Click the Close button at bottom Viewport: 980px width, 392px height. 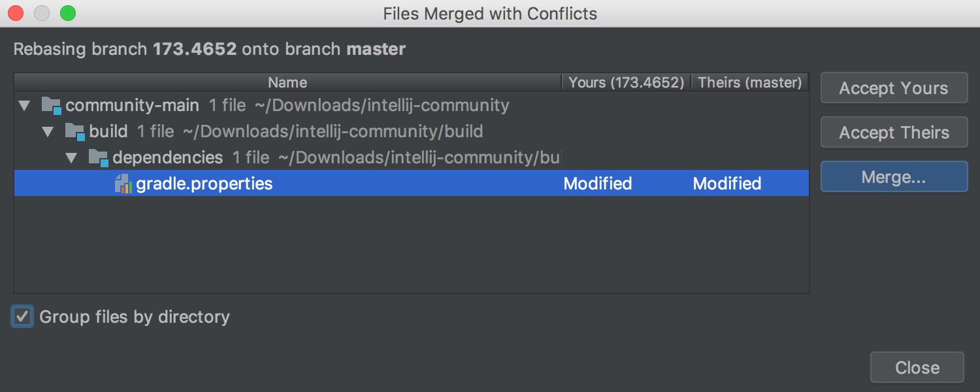[917, 367]
